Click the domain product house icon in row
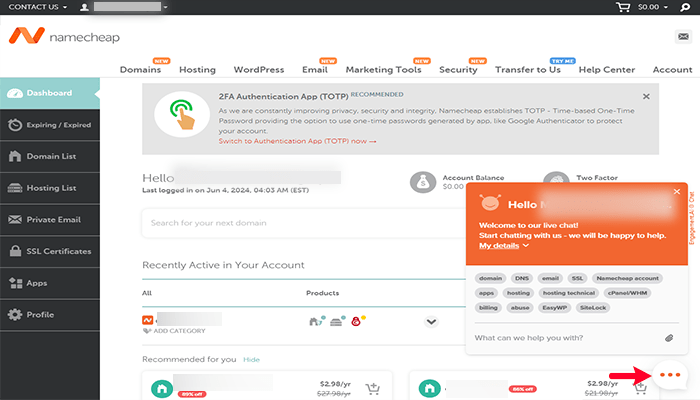This screenshot has height=400, width=700. point(317,321)
